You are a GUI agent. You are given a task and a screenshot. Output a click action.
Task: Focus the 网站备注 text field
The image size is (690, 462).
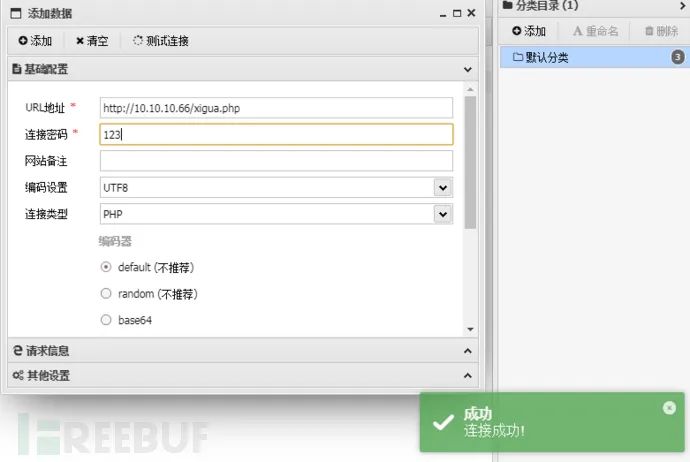[x=276, y=161]
